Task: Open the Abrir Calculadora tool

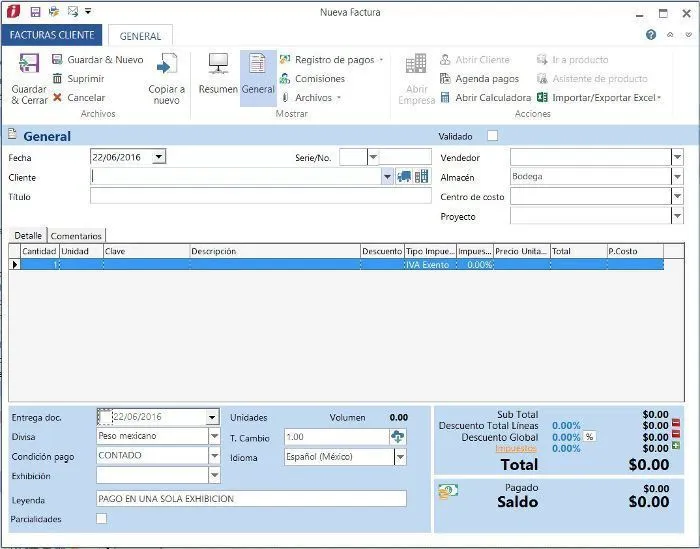Action: (x=446, y=98)
